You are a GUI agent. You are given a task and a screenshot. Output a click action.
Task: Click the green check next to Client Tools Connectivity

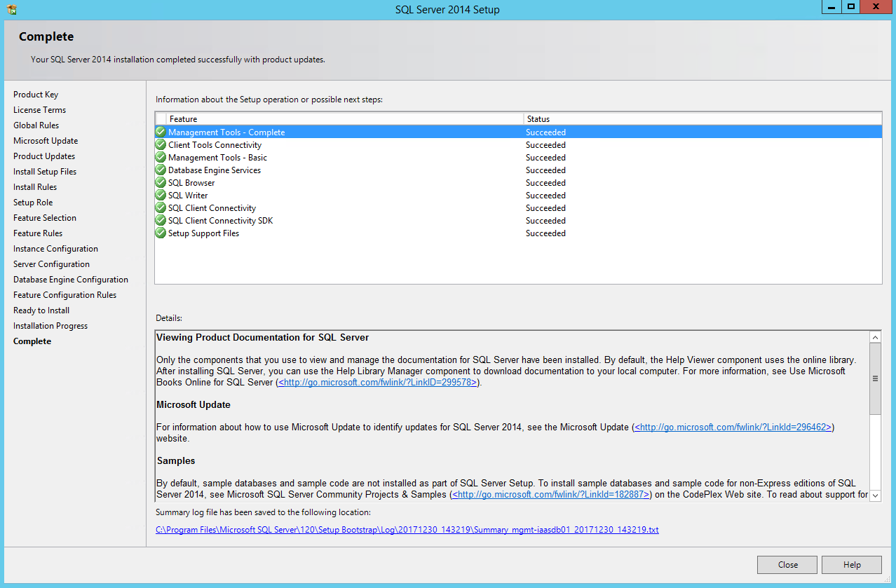(x=161, y=144)
